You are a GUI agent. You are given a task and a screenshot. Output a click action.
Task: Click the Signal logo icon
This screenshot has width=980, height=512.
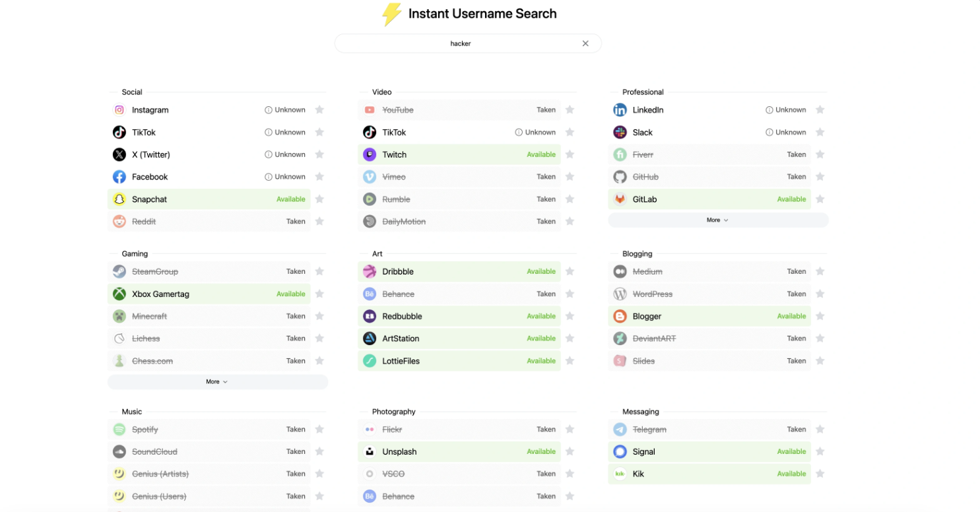620,452
